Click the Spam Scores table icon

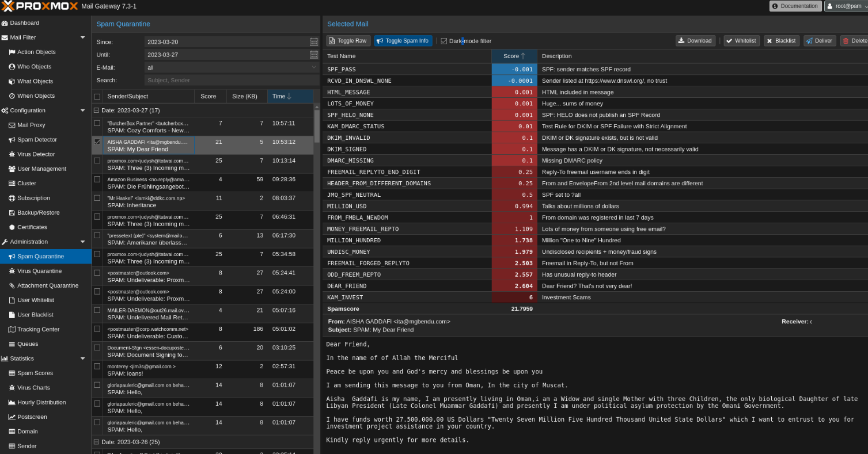coord(12,373)
